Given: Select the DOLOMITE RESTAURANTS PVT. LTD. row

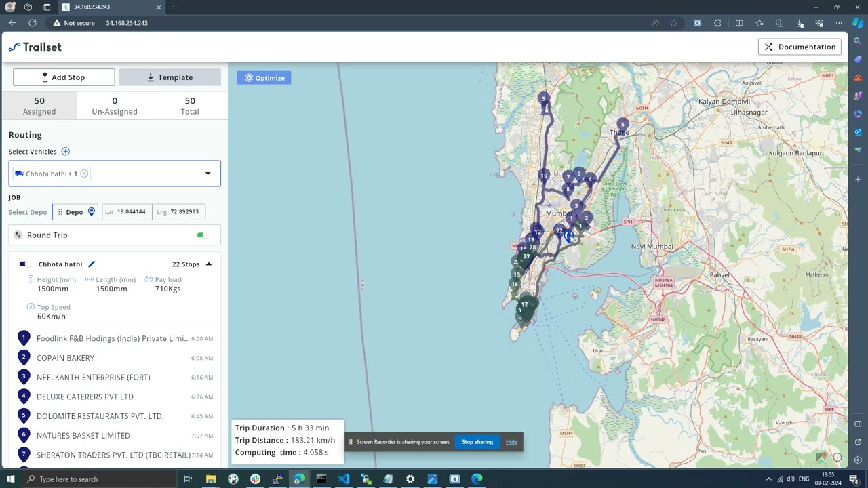Looking at the screenshot, I should point(115,416).
